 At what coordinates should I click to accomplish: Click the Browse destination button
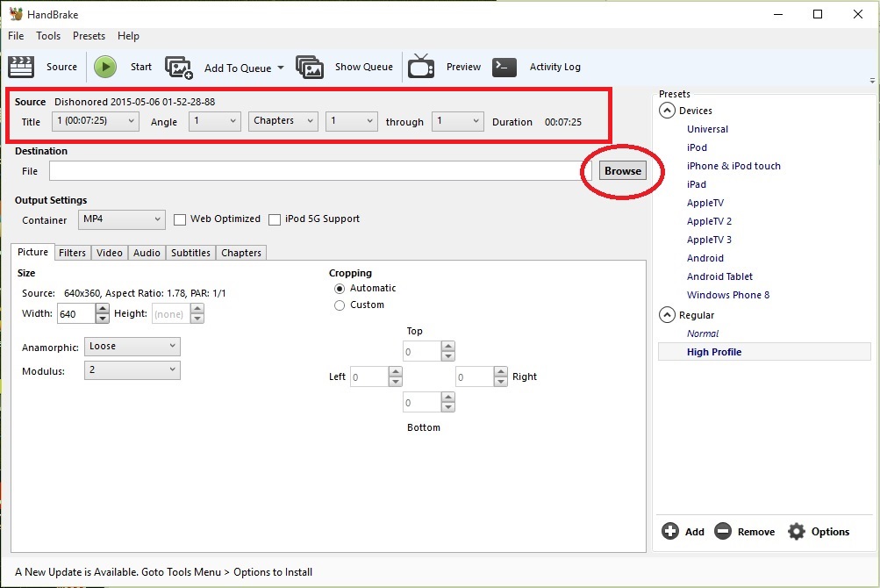pyautogui.click(x=622, y=171)
